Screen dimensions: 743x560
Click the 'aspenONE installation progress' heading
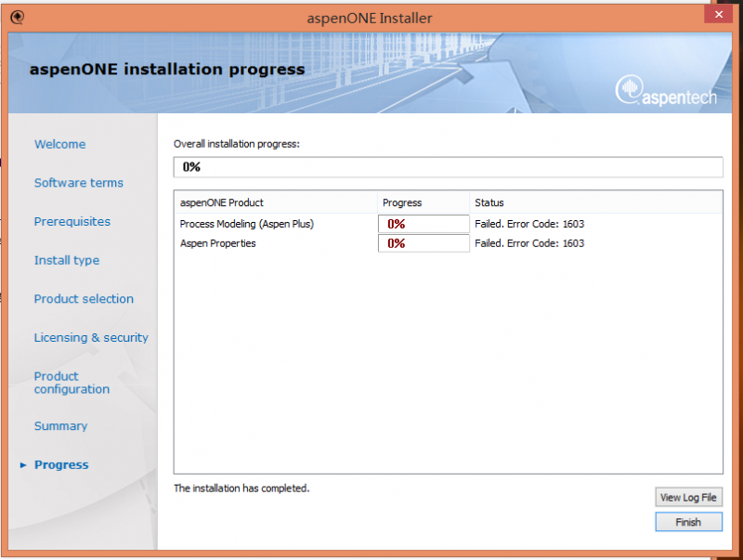pos(167,69)
